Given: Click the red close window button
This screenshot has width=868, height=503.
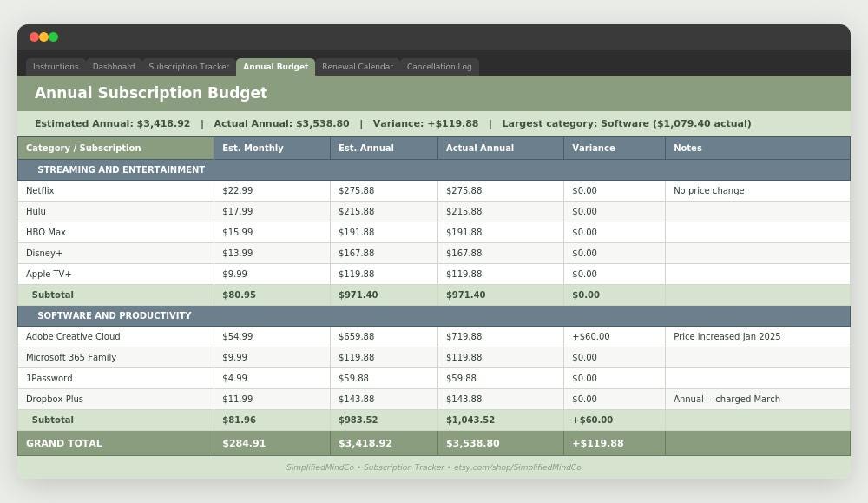Looking at the screenshot, I should (x=34, y=37).
